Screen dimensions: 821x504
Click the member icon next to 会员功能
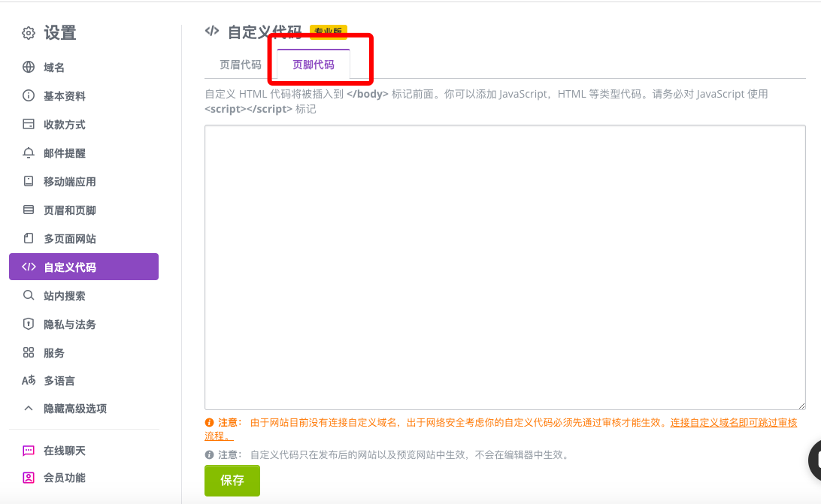coord(29,478)
